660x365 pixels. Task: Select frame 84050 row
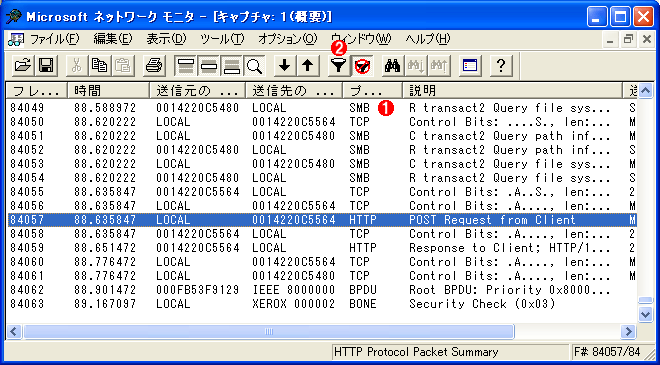point(322,122)
